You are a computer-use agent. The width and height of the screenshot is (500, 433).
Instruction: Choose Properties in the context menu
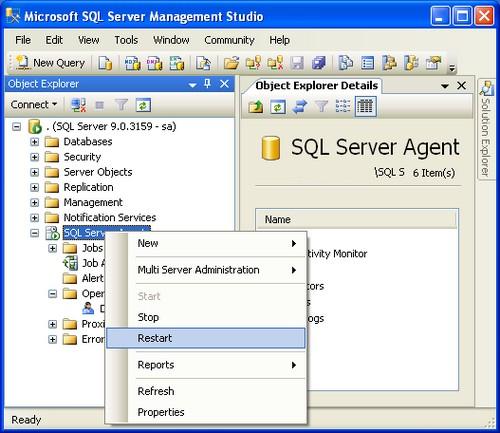(206, 412)
